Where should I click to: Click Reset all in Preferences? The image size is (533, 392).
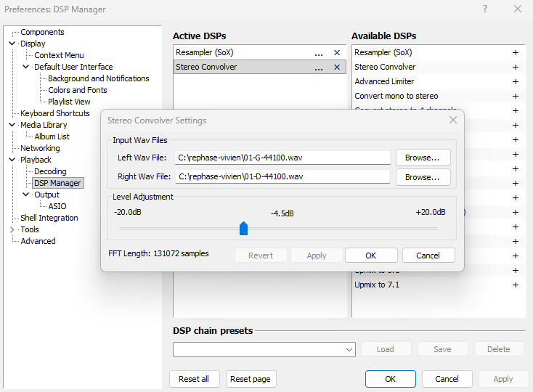[x=194, y=379]
